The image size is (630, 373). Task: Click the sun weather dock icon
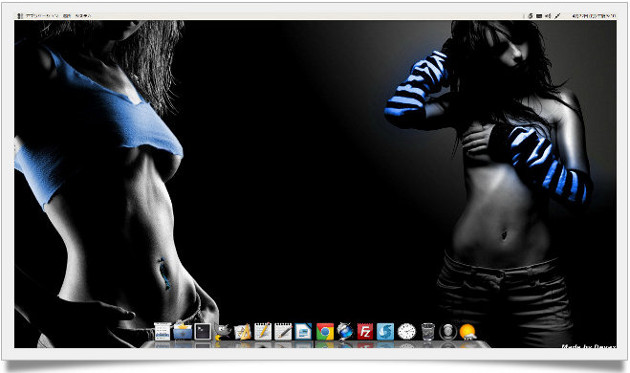467,332
